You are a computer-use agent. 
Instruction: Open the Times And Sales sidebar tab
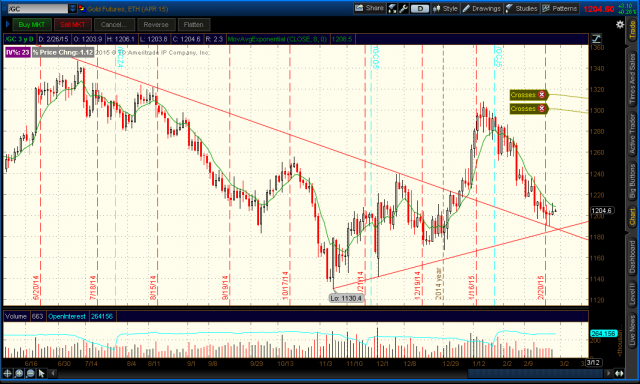(632, 79)
